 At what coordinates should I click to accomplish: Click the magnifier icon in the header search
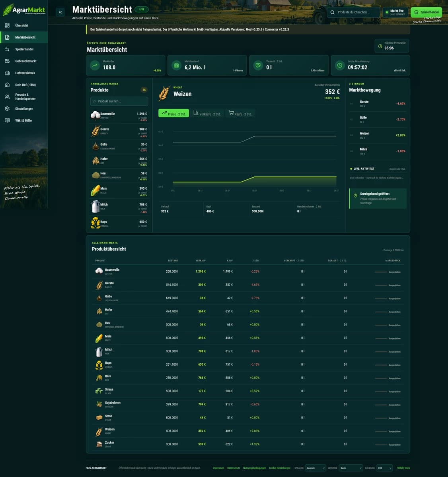(x=333, y=12)
